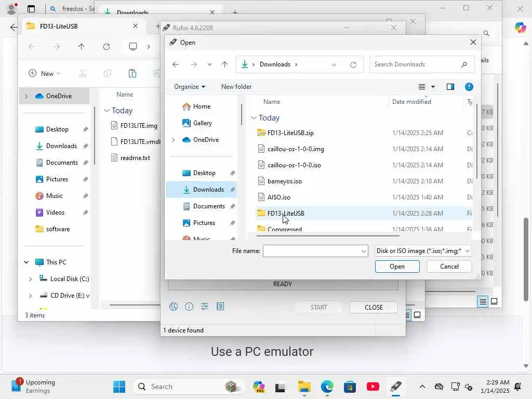Click CLOSE button in Rufus
The width and height of the screenshot is (532, 399).
click(374, 308)
